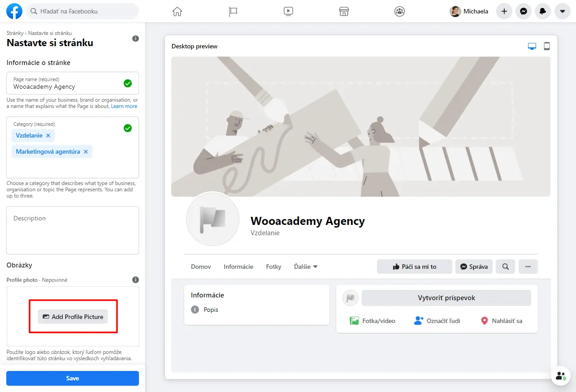Screen dimensions: 576x392
Task: Click Páči sa mi to button
Action: click(415, 267)
